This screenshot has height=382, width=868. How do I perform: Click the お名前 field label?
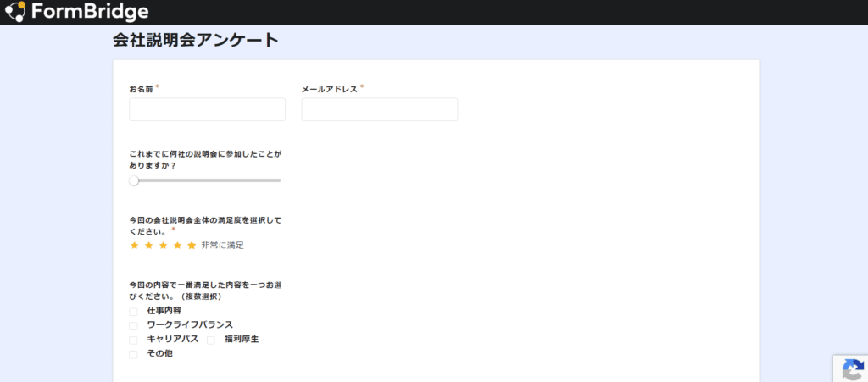tap(141, 89)
